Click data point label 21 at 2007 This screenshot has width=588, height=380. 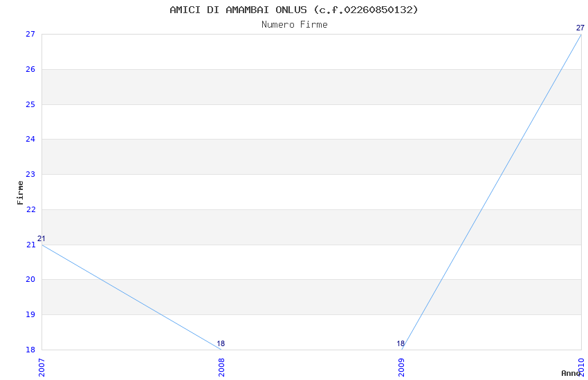click(x=42, y=238)
